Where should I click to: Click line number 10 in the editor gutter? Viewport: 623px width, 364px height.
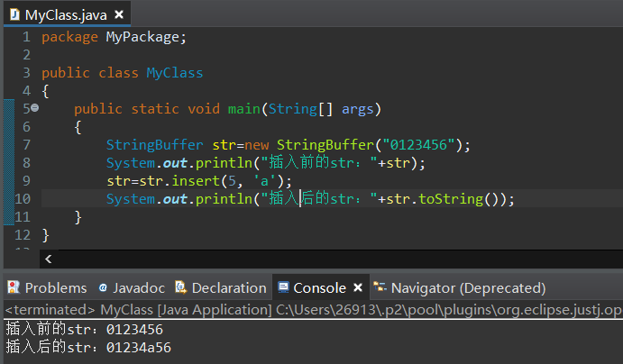tap(23, 198)
